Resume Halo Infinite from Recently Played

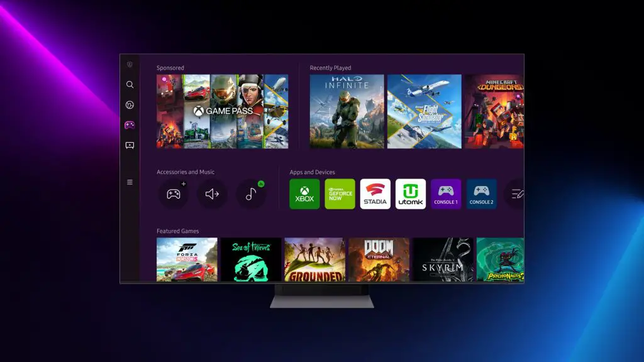pos(347,111)
